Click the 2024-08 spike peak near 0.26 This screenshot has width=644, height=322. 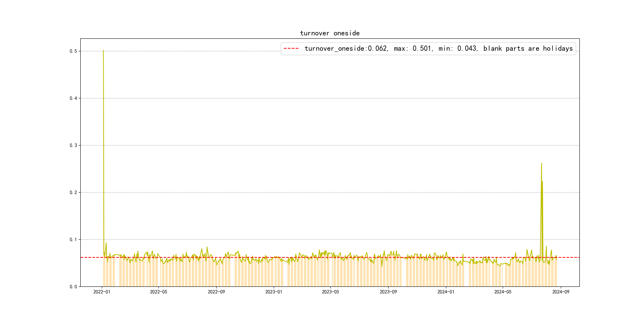(x=541, y=164)
